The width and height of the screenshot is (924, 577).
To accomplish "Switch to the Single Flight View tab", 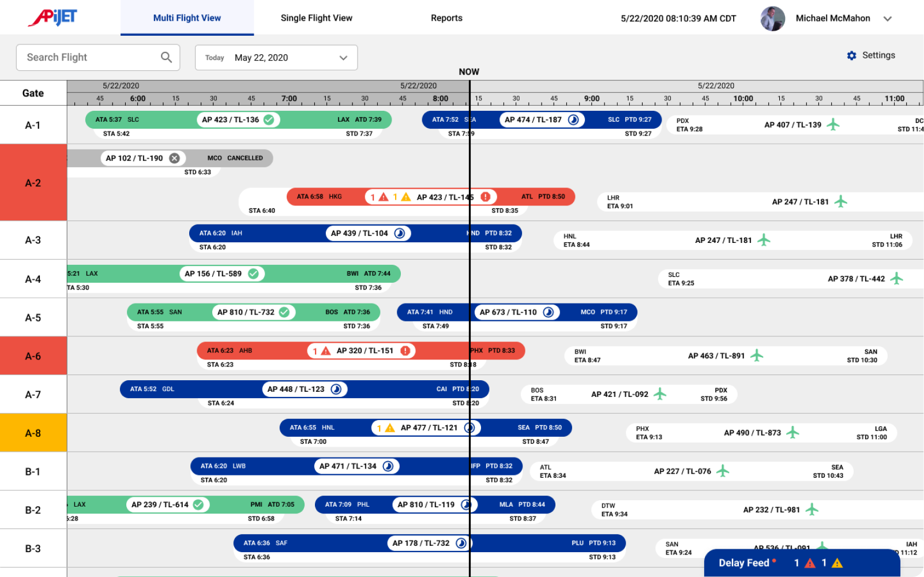I will (x=316, y=18).
